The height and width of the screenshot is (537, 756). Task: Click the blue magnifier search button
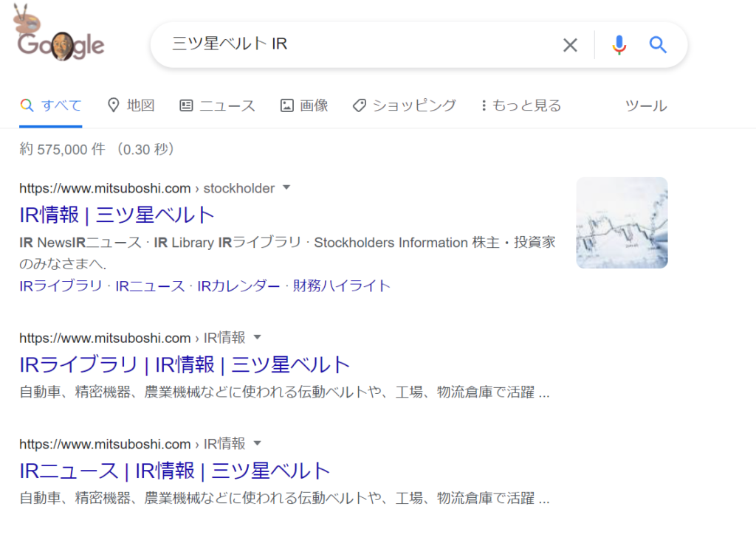pyautogui.click(x=658, y=45)
